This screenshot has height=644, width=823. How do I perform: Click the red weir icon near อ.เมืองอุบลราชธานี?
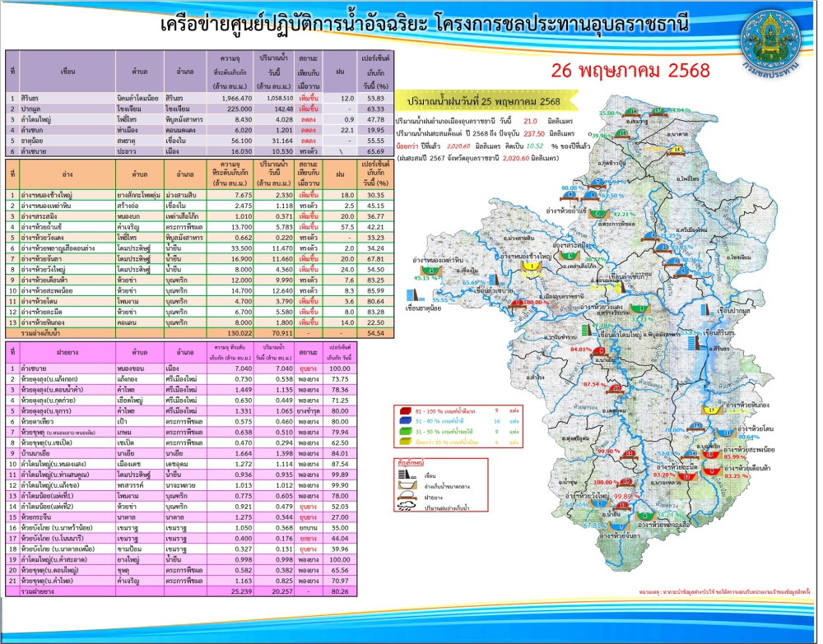(518, 303)
